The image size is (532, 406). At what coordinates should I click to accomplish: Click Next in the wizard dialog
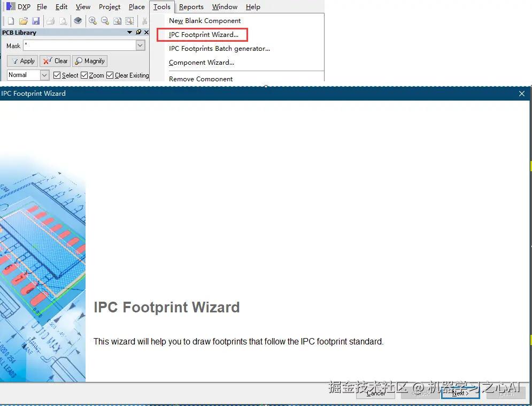tap(460, 393)
